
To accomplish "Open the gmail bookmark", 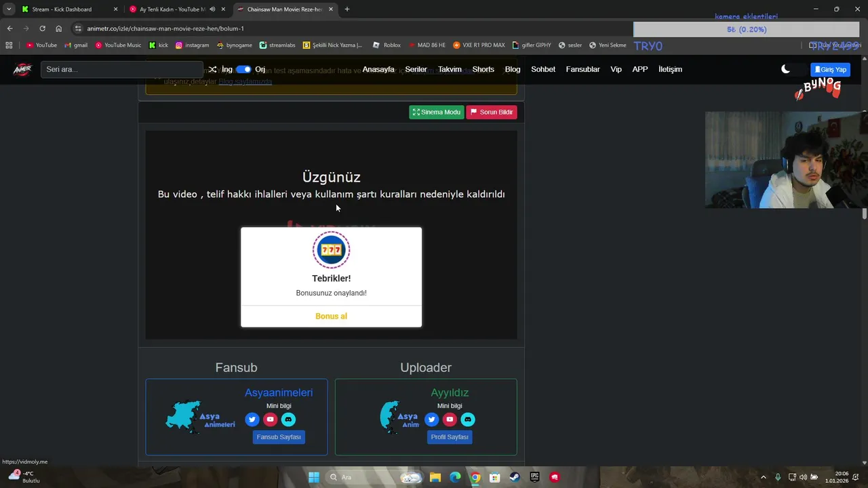I will (76, 45).
